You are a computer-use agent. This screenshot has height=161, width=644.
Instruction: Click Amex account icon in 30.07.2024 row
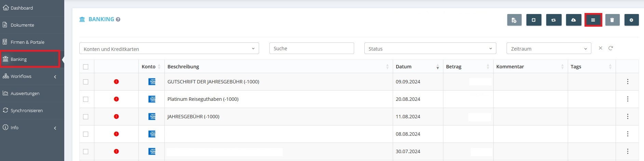pyautogui.click(x=152, y=151)
